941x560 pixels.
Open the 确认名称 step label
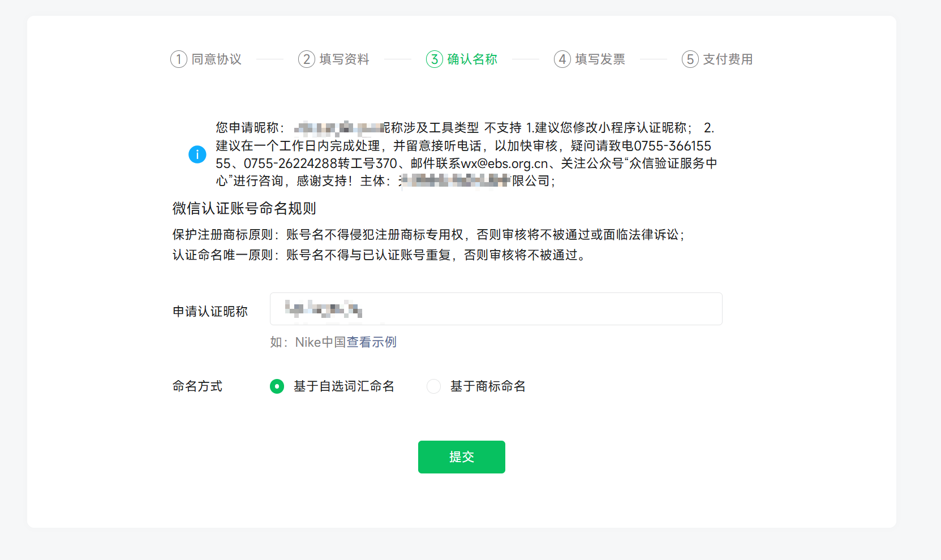(x=472, y=59)
